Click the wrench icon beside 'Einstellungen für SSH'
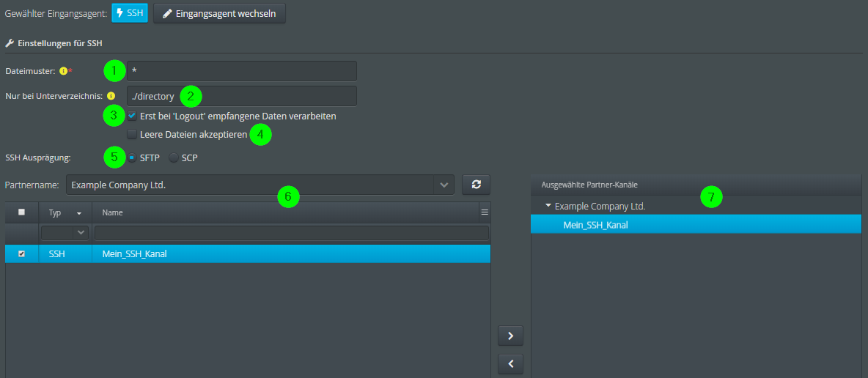The image size is (868, 378). (x=10, y=42)
